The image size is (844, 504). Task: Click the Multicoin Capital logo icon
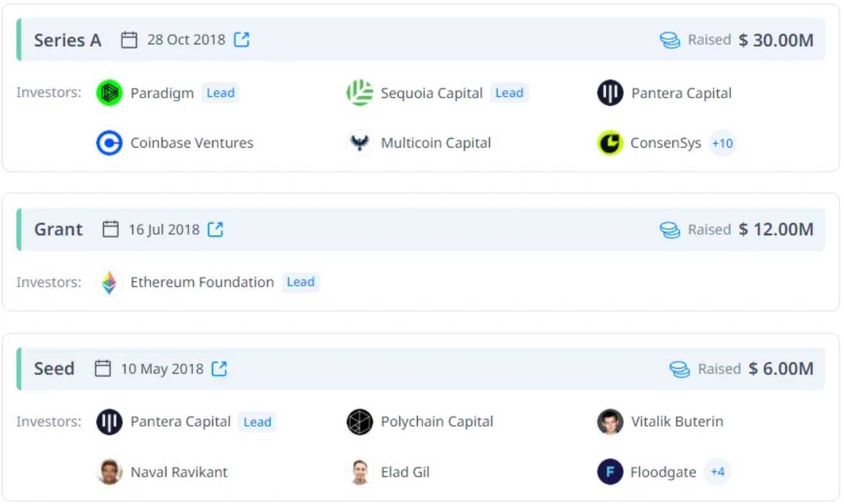[359, 143]
